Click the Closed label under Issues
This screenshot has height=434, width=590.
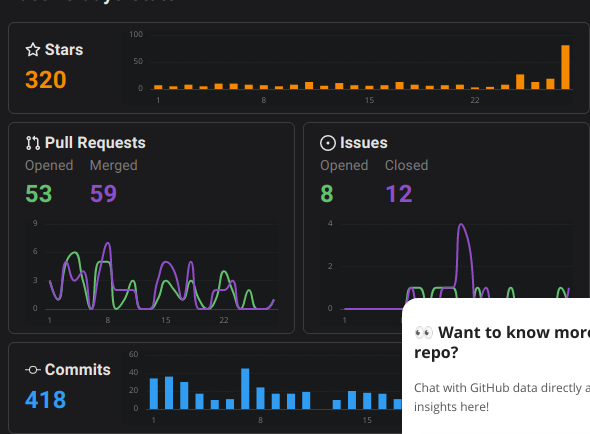(x=407, y=166)
